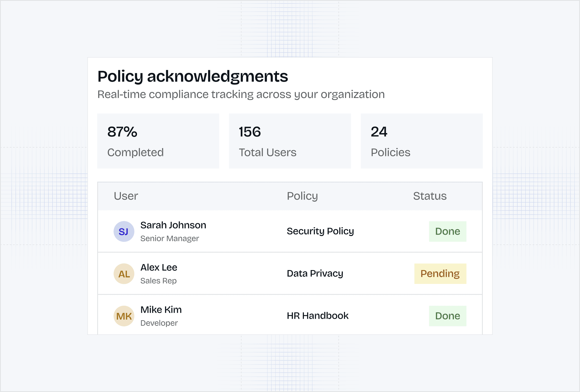The width and height of the screenshot is (580, 392).
Task: Click the Done badge for Security Policy
Action: click(x=447, y=231)
